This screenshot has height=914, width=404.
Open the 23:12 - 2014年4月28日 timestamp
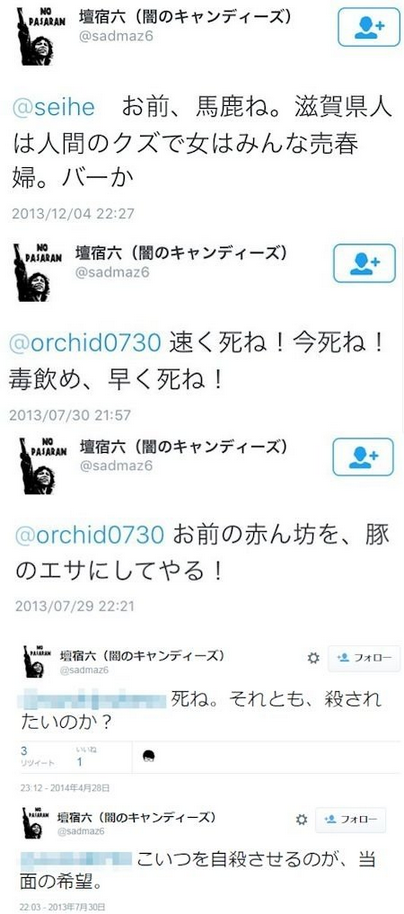point(65,788)
